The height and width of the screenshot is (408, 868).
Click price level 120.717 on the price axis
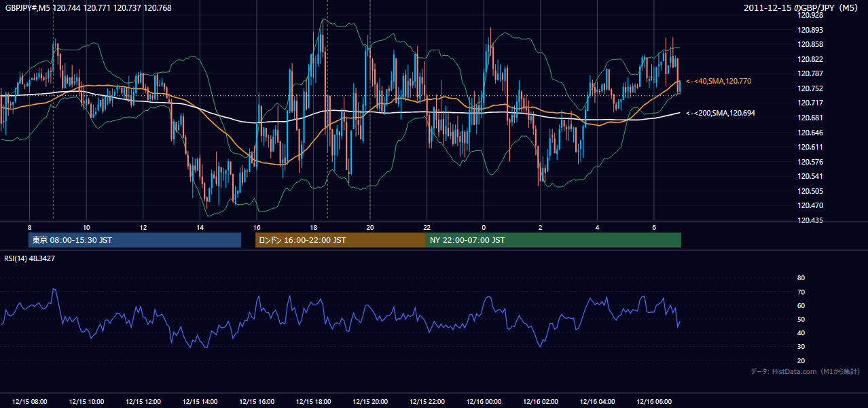(810, 103)
